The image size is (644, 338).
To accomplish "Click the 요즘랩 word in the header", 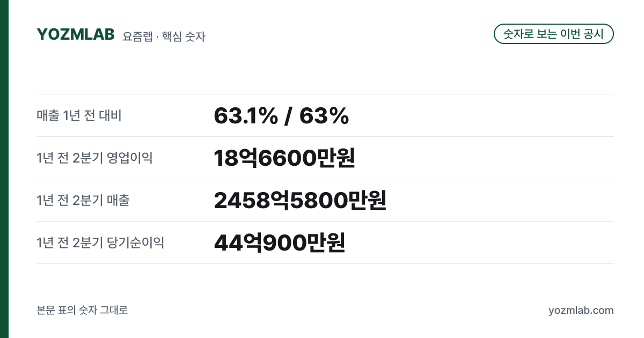I will (137, 36).
